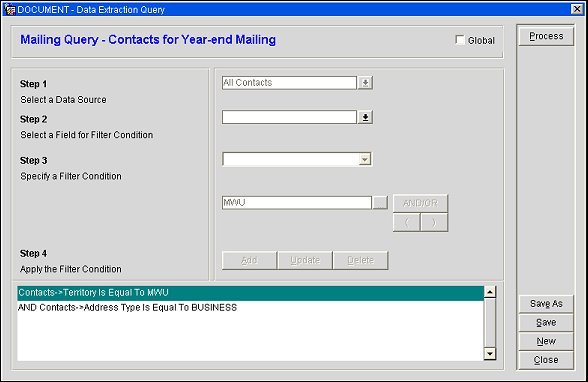588x382 pixels.
Task: Insert an opening parenthesis with the ( button
Action: coord(406,222)
